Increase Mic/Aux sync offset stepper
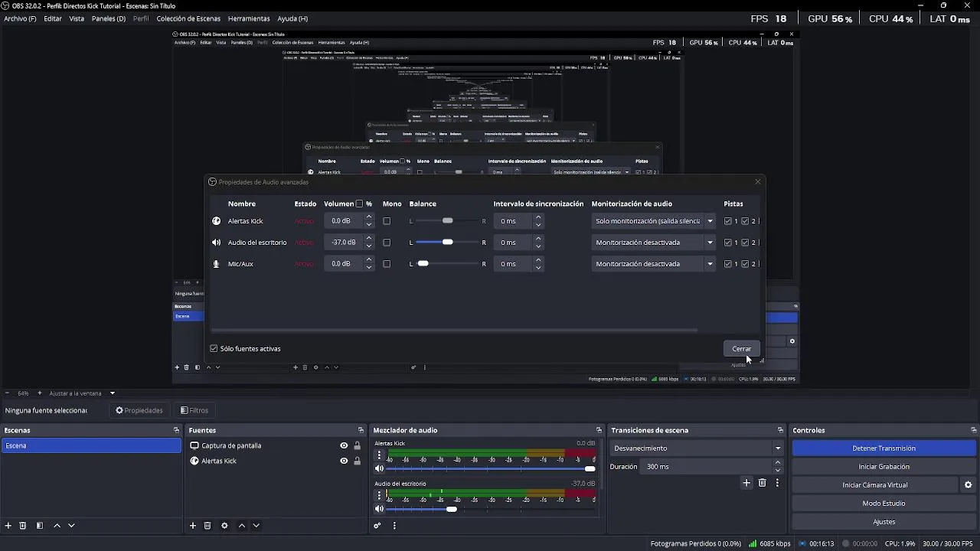Screen dimensions: 980x551 tap(538, 260)
